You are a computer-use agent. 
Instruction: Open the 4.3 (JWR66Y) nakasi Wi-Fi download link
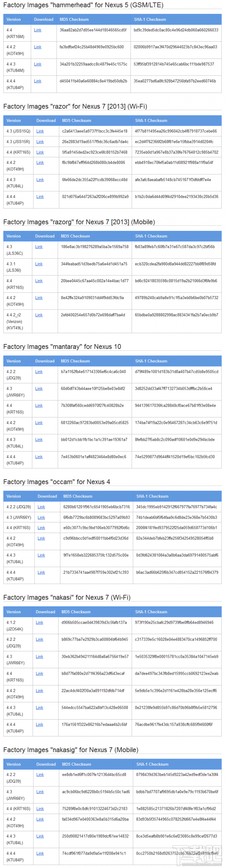[39, 656]
